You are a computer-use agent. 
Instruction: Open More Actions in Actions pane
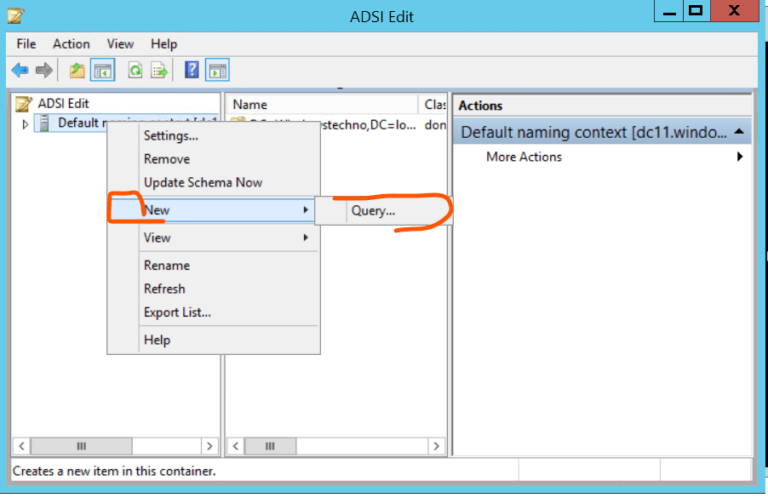point(602,157)
